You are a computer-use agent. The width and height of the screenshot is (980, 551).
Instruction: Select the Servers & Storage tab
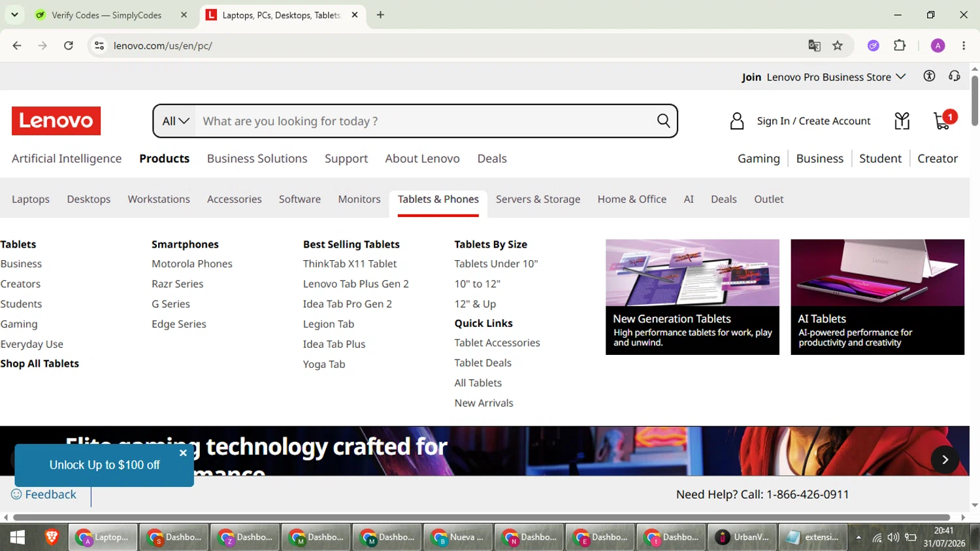(x=538, y=199)
